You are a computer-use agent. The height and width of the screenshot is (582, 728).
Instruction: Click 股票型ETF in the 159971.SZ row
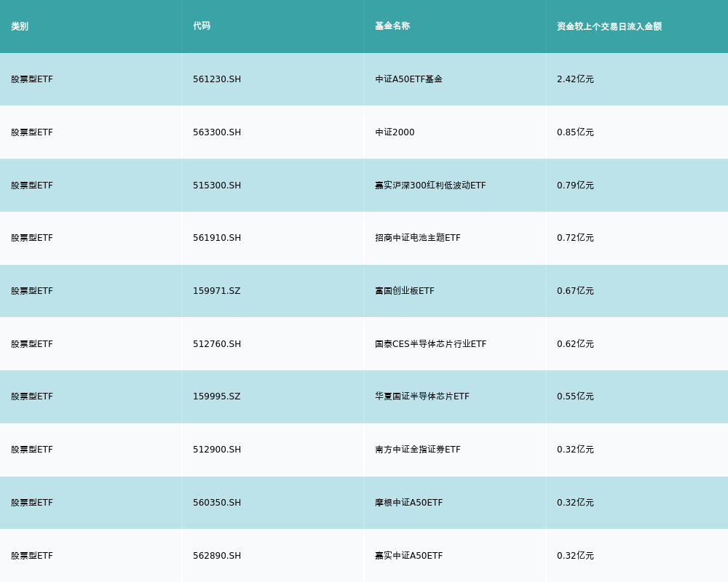coord(32,291)
